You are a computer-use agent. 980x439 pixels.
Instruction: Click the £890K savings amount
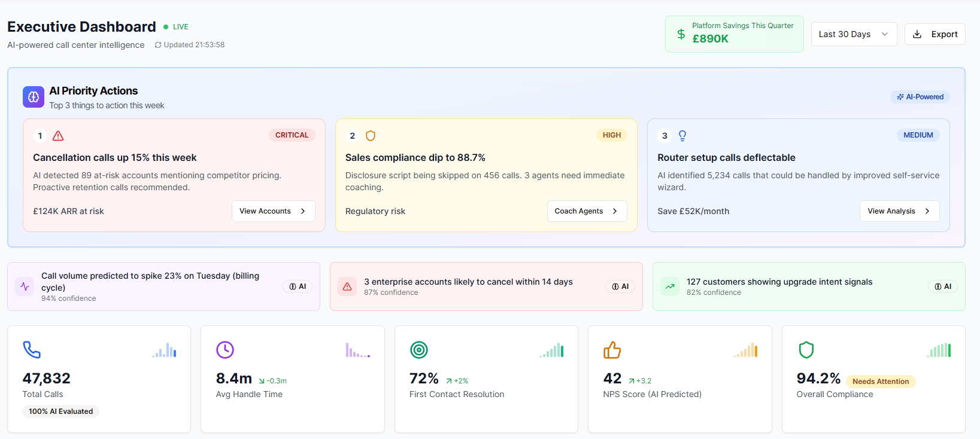(711, 39)
